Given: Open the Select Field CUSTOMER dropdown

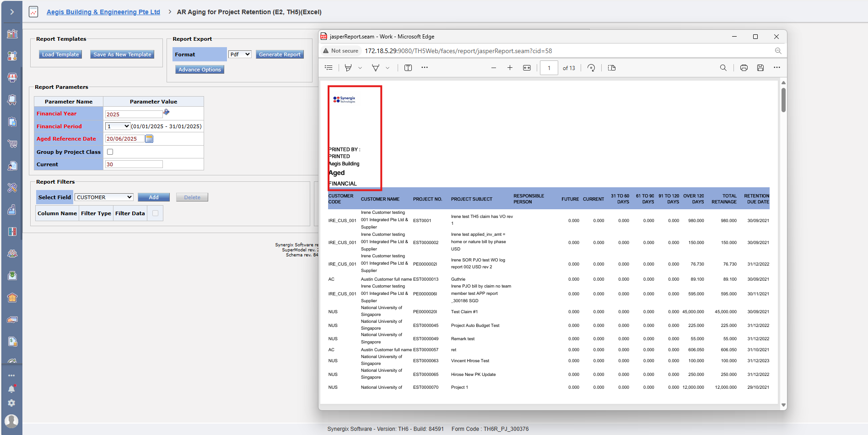Looking at the screenshot, I should (x=104, y=197).
